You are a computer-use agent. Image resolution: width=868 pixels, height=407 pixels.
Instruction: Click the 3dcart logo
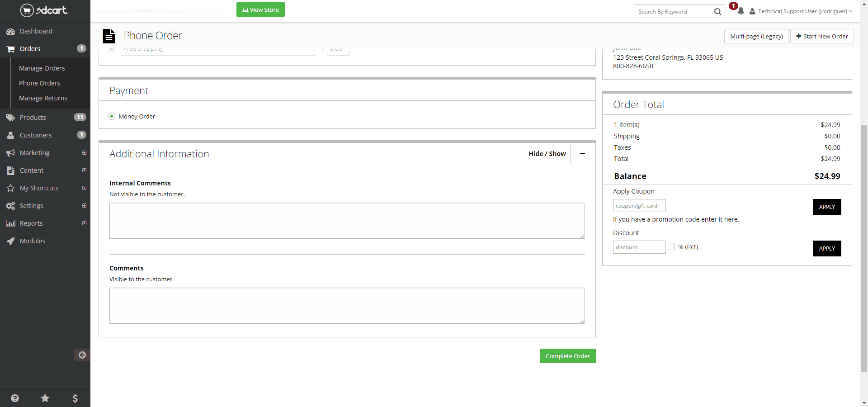(44, 10)
